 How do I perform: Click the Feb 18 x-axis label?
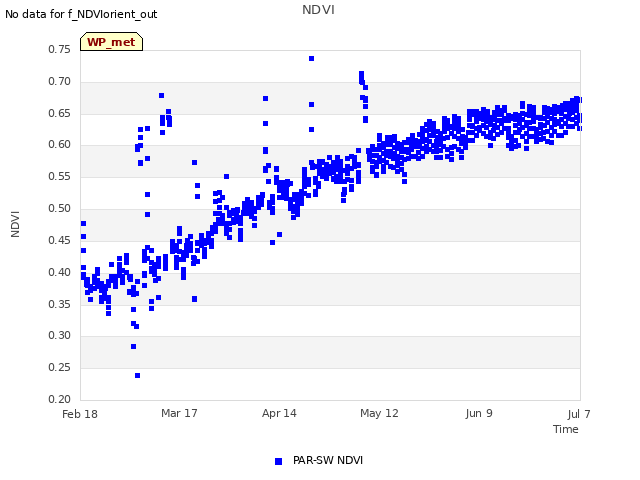tap(80, 414)
